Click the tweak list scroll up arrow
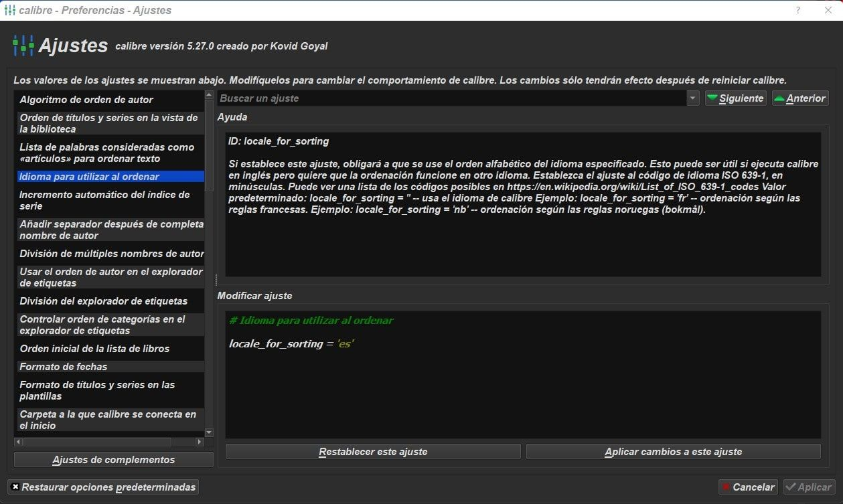 click(x=209, y=95)
